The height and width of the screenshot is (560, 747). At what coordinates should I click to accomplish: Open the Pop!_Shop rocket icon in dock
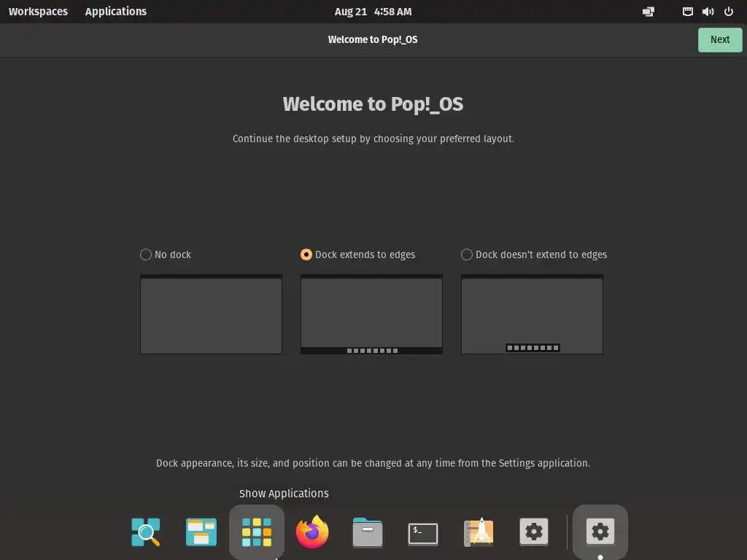click(479, 532)
